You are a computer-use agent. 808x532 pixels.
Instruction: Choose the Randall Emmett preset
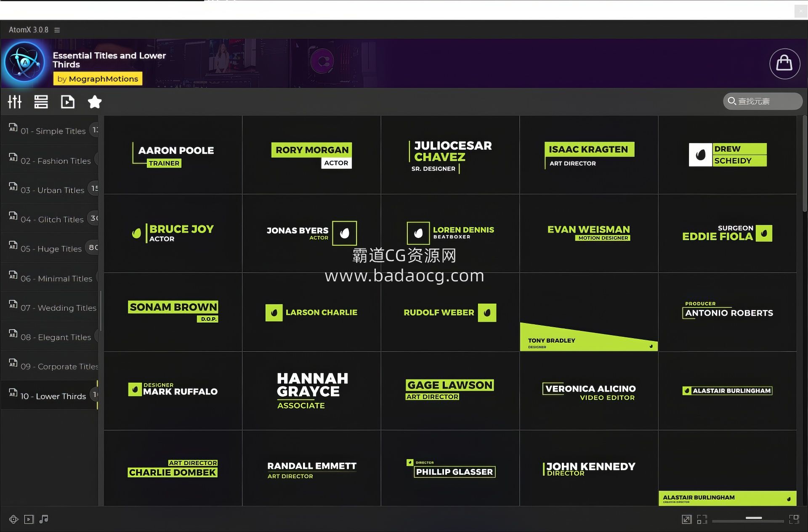(x=311, y=468)
